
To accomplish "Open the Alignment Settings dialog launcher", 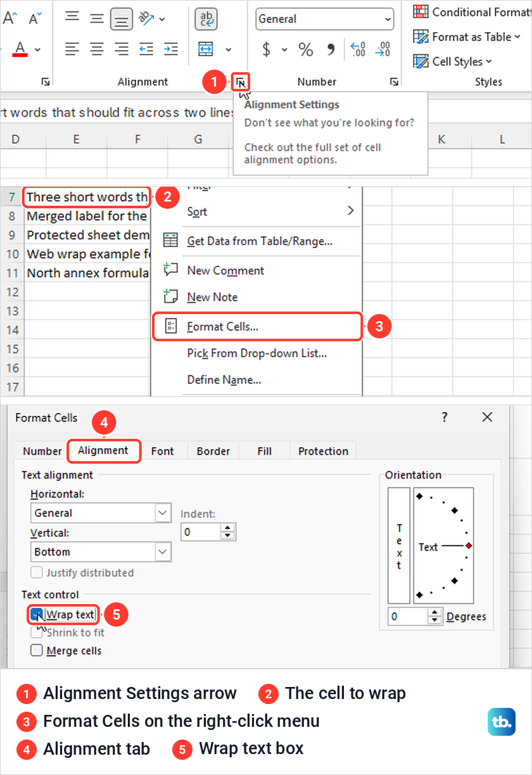I will [x=241, y=82].
